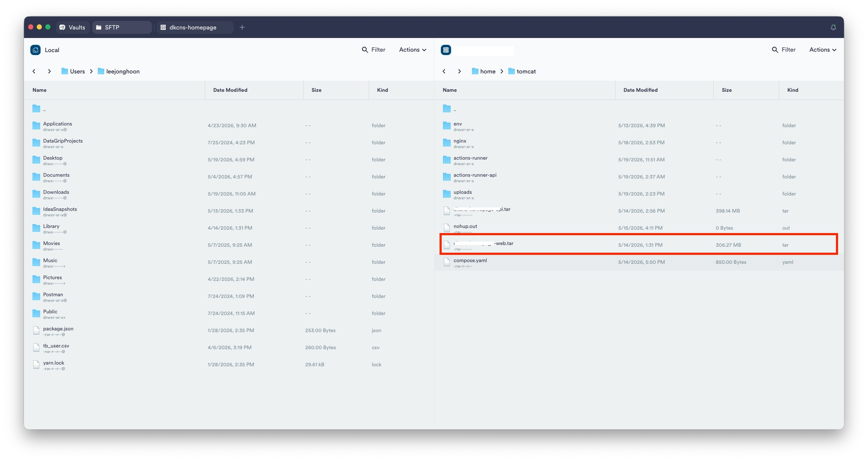Select the -web.tar file

639,245
